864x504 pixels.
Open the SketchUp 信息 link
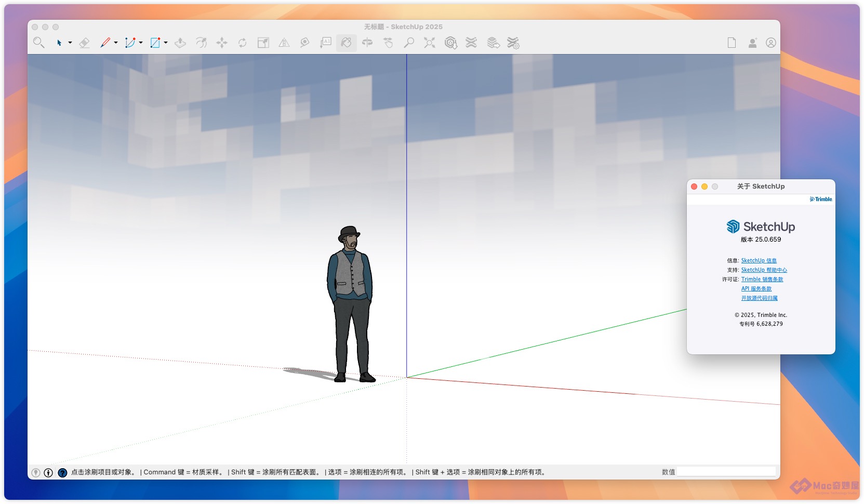click(x=759, y=261)
